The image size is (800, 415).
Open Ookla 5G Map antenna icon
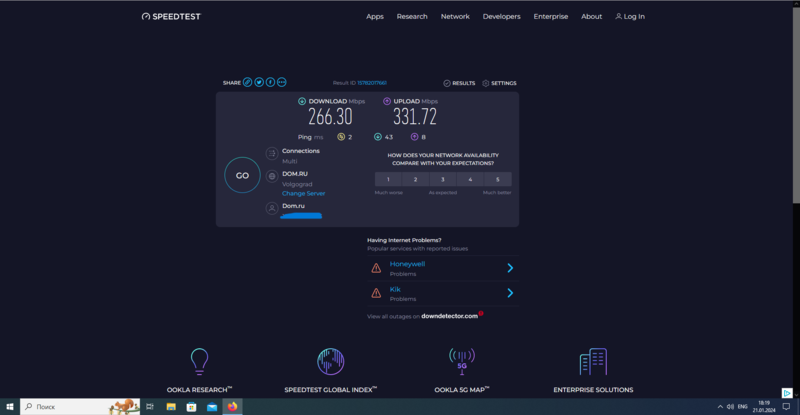click(462, 361)
